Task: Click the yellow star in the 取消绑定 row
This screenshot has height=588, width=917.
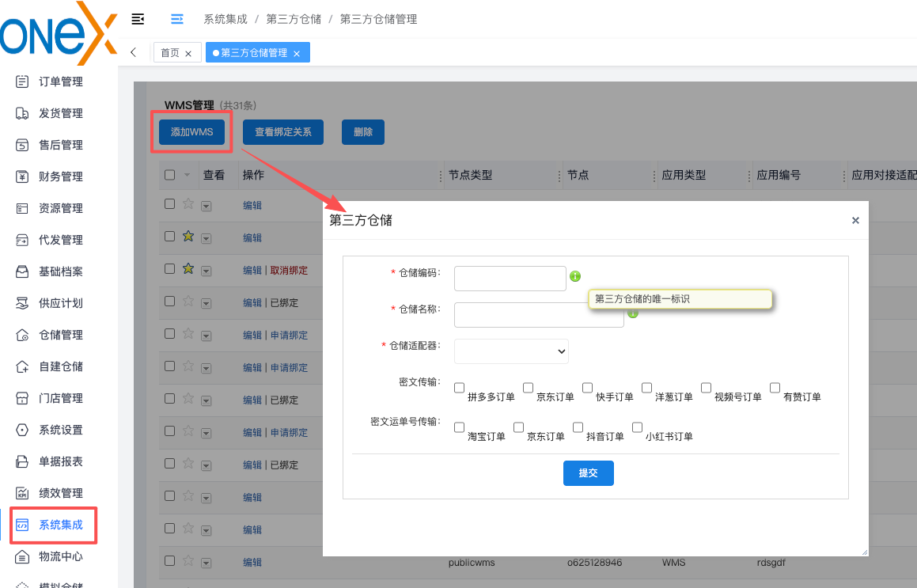Action: pyautogui.click(x=188, y=268)
